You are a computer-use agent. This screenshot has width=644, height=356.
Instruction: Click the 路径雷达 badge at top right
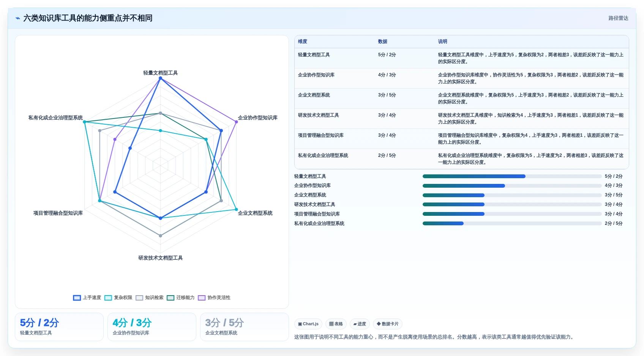(618, 18)
